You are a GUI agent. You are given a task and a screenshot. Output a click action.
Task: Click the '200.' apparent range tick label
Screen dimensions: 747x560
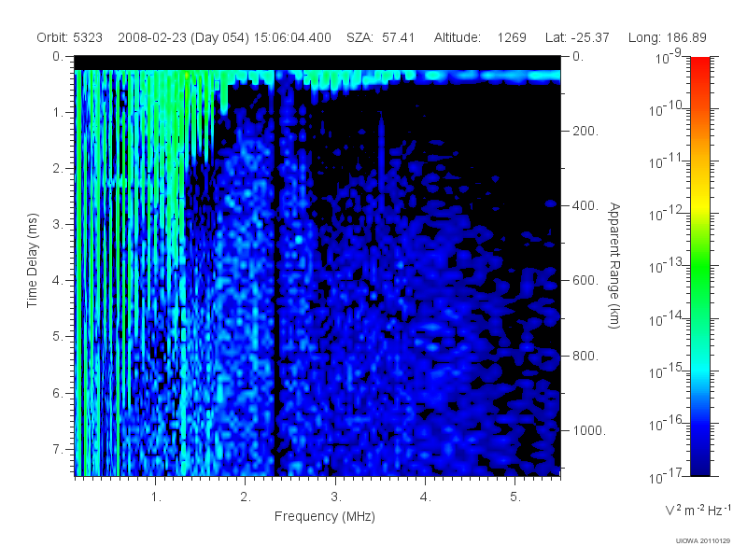coord(585,131)
